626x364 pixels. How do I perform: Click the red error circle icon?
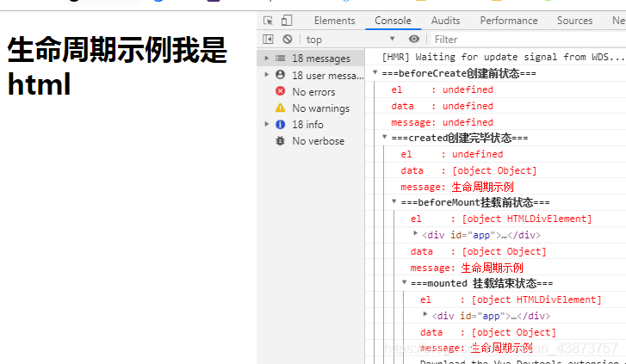[x=280, y=91]
